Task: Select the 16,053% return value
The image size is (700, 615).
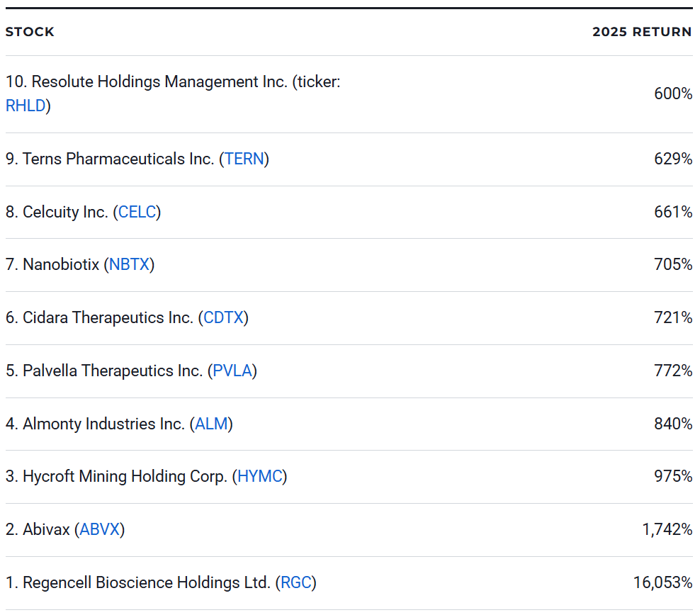Action: (x=663, y=583)
